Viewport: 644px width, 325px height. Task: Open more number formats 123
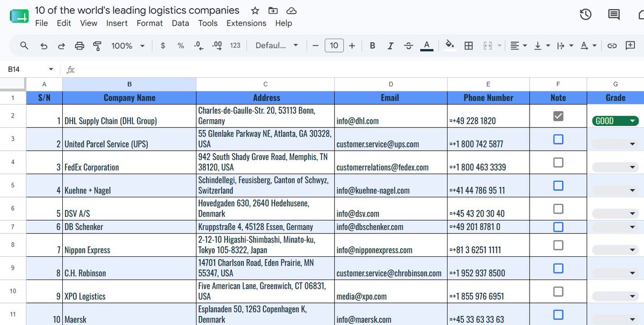[235, 46]
